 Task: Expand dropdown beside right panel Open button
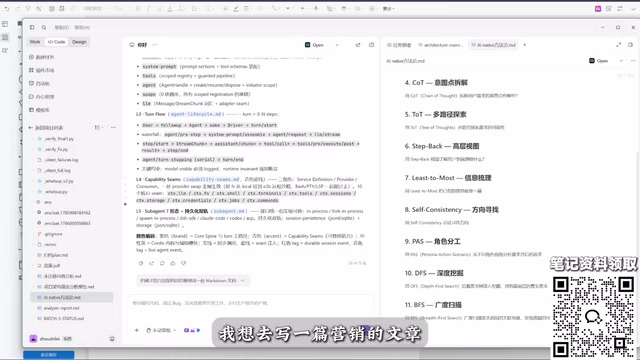point(621,61)
